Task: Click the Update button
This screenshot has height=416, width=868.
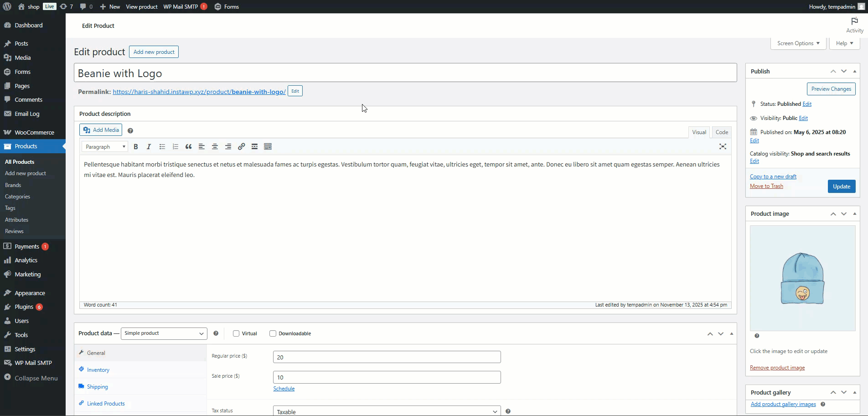Action: [x=841, y=187]
